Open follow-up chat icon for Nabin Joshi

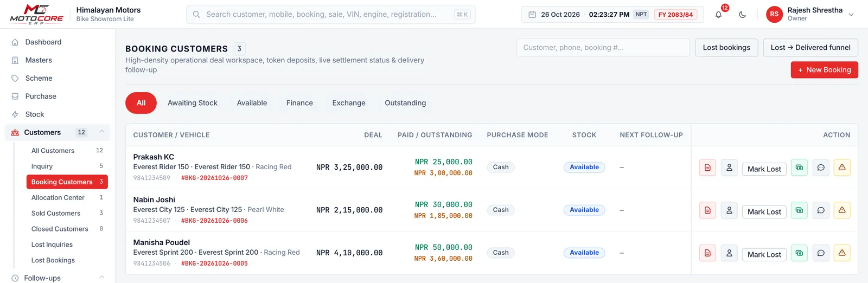(x=821, y=210)
